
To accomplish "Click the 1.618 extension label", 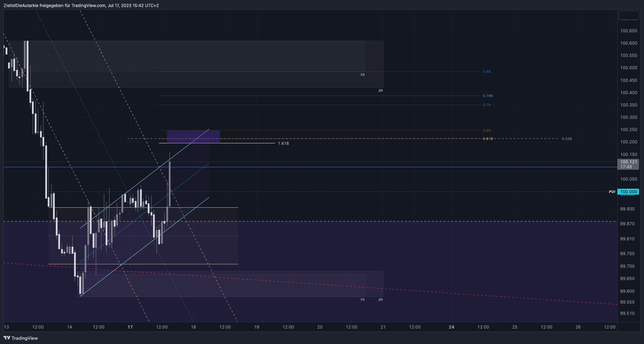I will pos(284,144).
